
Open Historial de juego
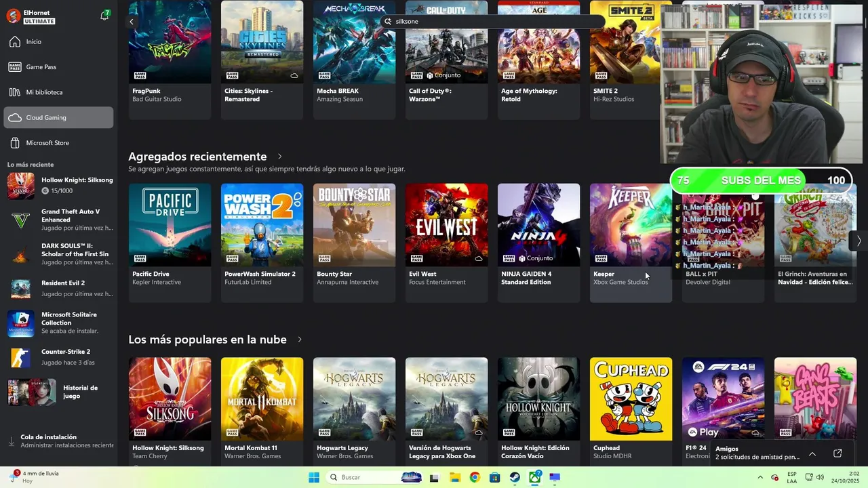pos(58,392)
